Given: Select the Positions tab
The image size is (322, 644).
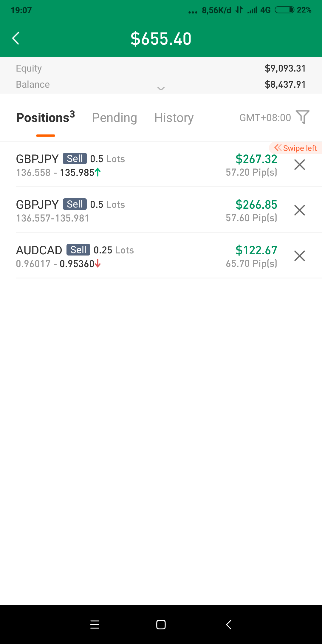Looking at the screenshot, I should click(45, 118).
